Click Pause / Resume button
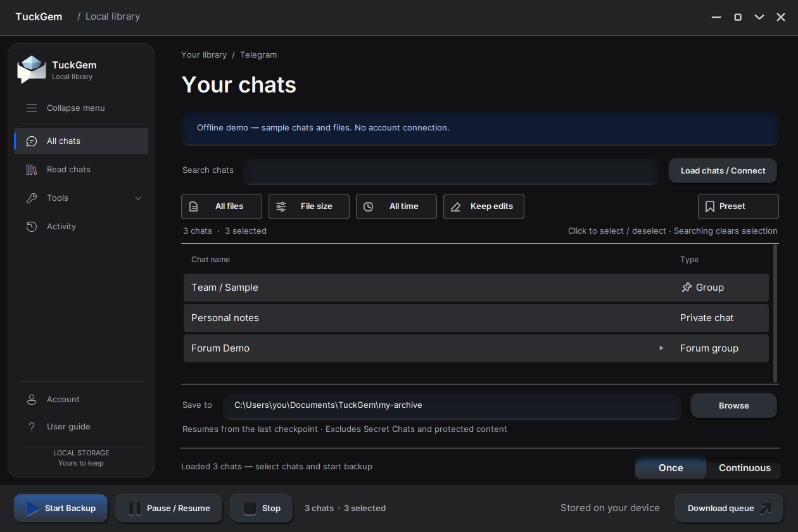798x532 pixels. tap(169, 509)
